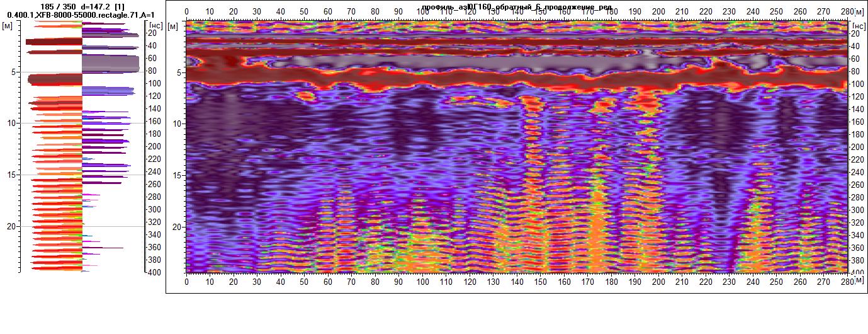
Task: Click the 0 mark on the top distance axis
Action: click(x=186, y=11)
